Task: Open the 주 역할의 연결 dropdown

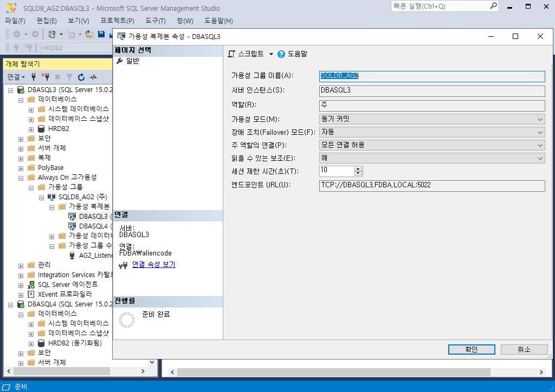Action: (540, 145)
